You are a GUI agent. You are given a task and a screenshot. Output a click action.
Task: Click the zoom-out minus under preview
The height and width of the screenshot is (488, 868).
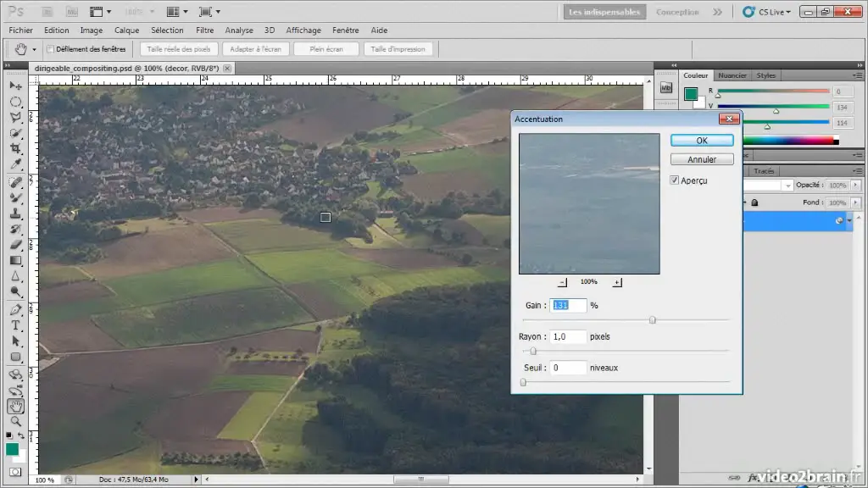(x=562, y=282)
